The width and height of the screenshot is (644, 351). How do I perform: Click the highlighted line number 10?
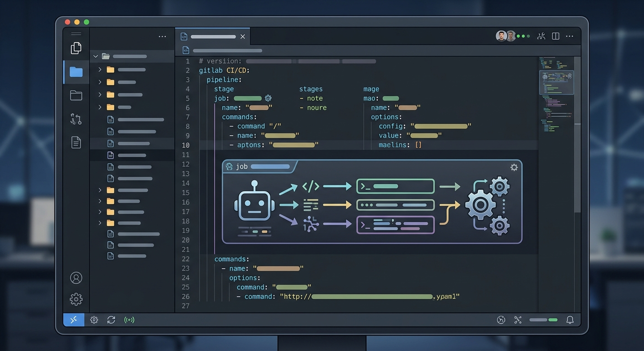[185, 145]
